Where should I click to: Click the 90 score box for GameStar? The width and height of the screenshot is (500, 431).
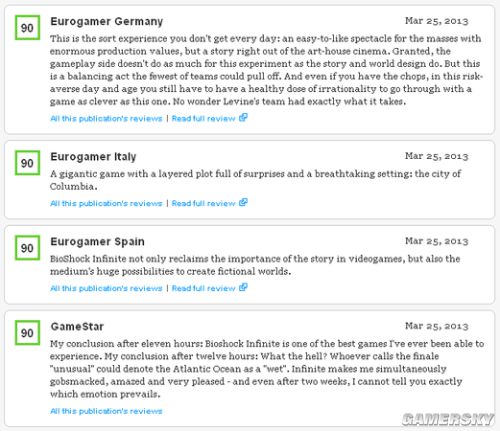27,333
